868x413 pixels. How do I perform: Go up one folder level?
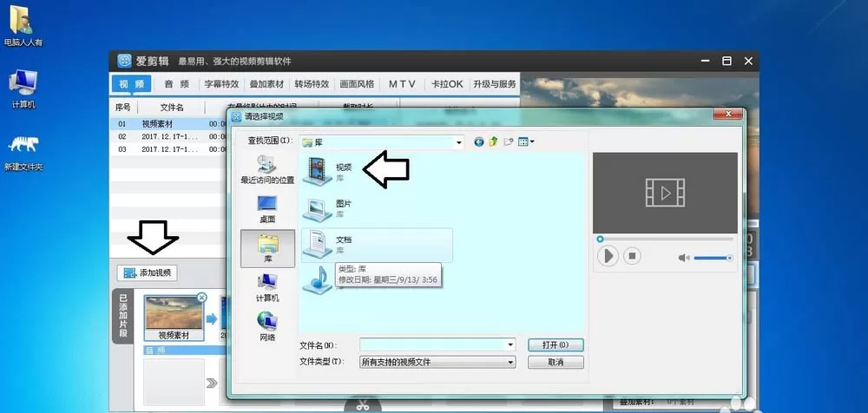pyautogui.click(x=493, y=142)
